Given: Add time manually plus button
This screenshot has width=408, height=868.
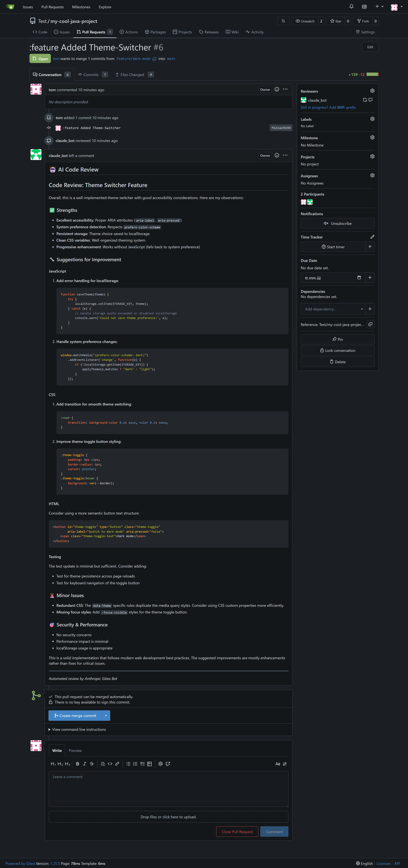Looking at the screenshot, I should 370,247.
